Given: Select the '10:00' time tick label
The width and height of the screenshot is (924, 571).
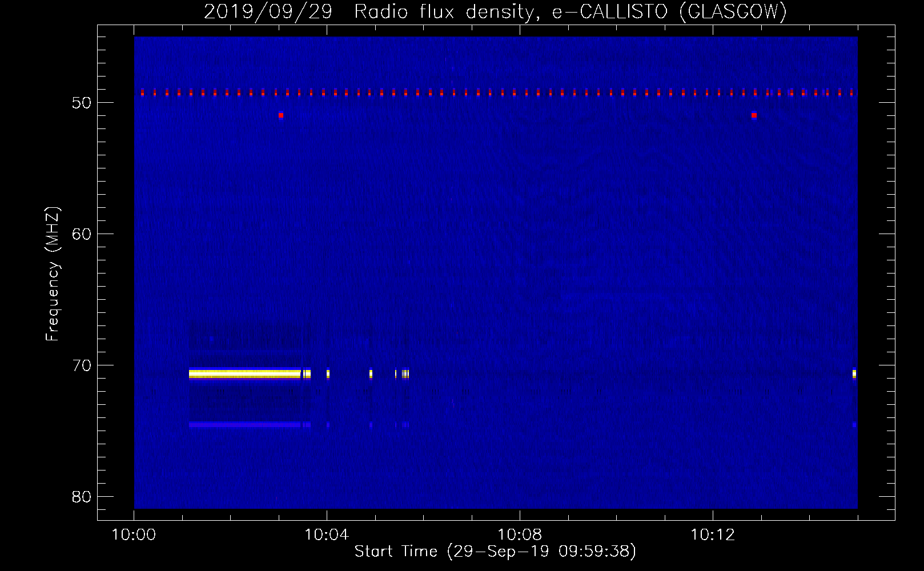Looking at the screenshot, I should click(134, 535).
